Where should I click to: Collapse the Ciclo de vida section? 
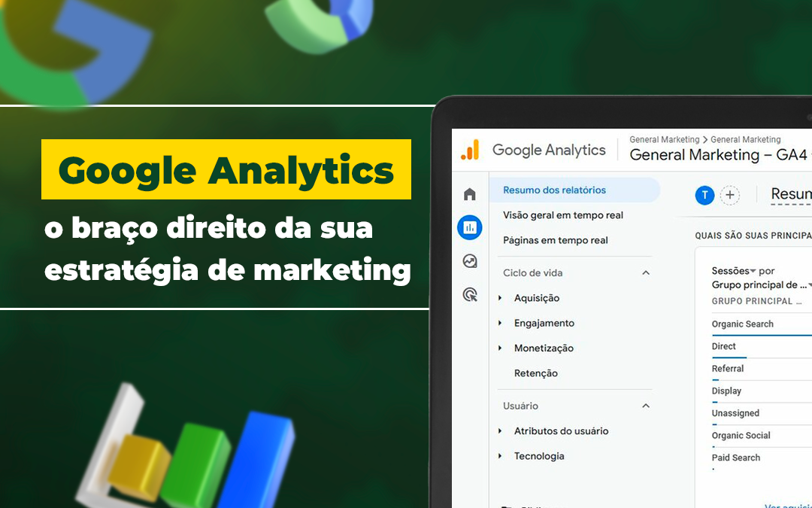[645, 272]
